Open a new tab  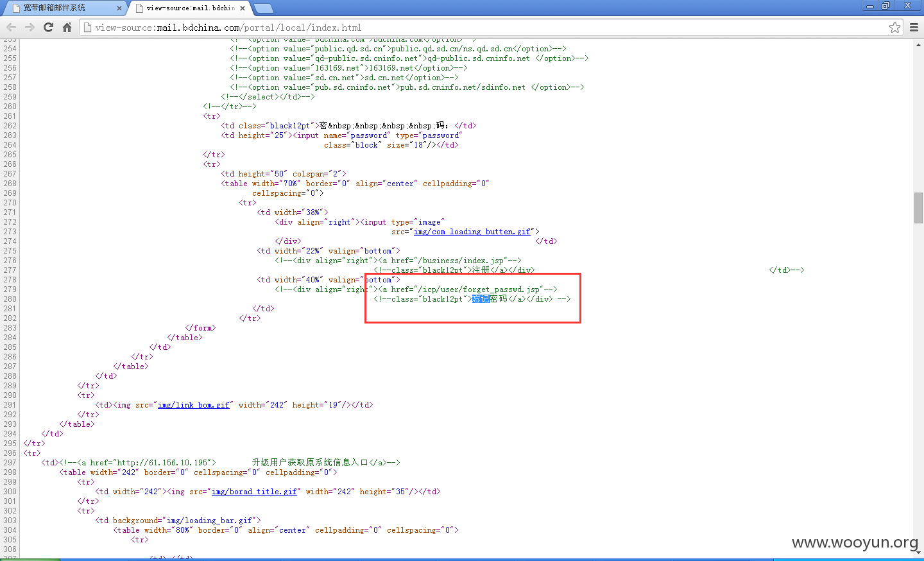pyautogui.click(x=263, y=8)
